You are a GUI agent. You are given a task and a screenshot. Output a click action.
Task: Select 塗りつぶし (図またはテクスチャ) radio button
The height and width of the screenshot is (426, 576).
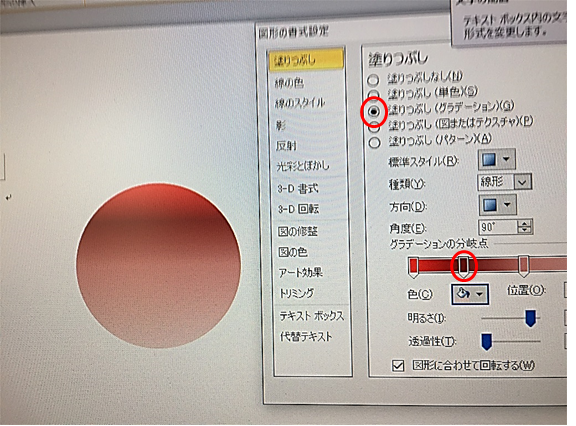(x=374, y=127)
